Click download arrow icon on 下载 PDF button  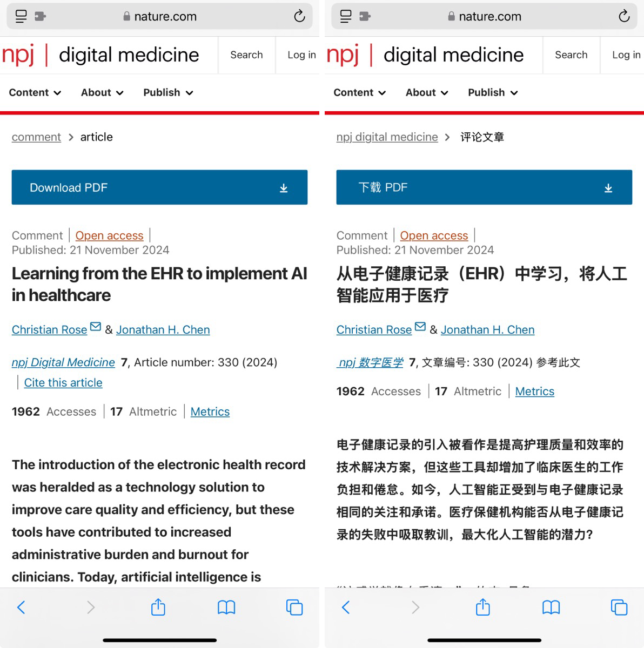(608, 188)
